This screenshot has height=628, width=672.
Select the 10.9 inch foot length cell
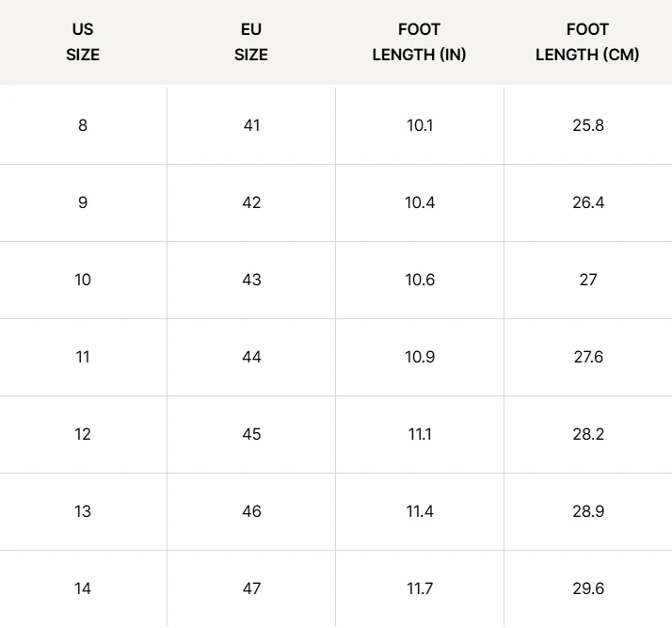coord(420,357)
